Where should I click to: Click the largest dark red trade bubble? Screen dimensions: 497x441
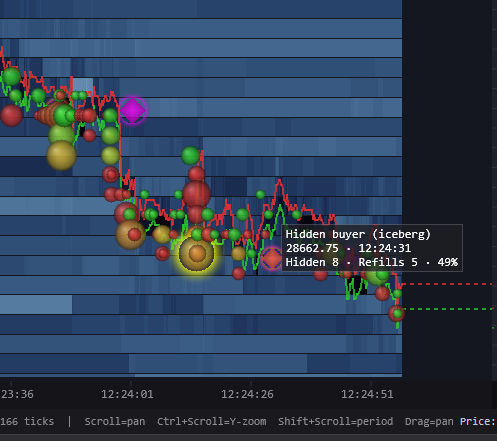[197, 194]
